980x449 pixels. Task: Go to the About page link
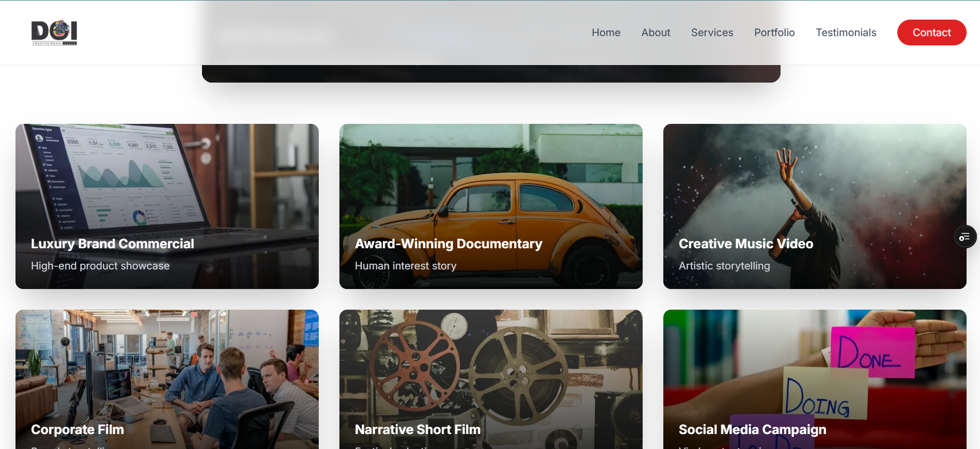656,33
